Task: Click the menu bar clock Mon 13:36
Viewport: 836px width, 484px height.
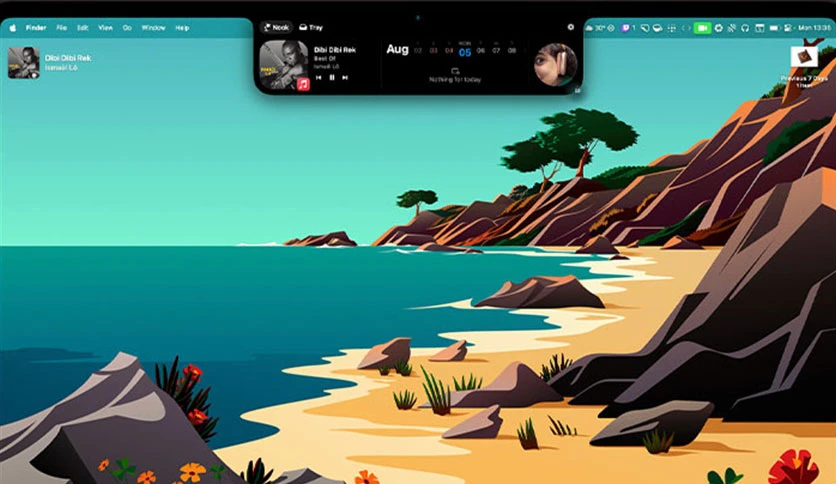Action: (x=814, y=28)
